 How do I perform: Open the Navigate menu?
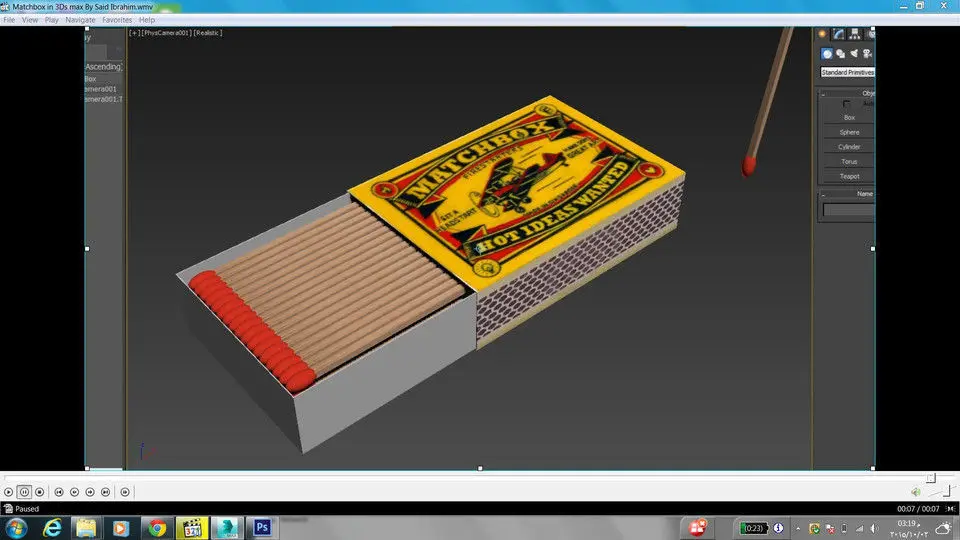click(80, 20)
